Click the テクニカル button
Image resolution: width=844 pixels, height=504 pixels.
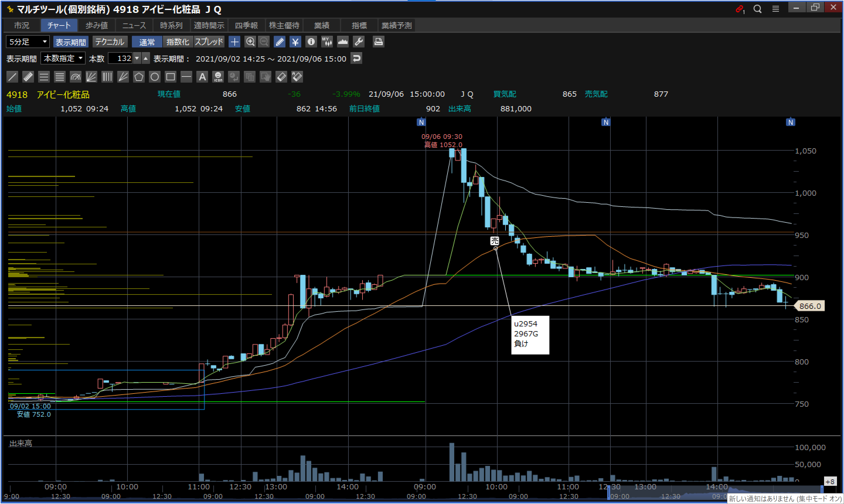click(110, 42)
